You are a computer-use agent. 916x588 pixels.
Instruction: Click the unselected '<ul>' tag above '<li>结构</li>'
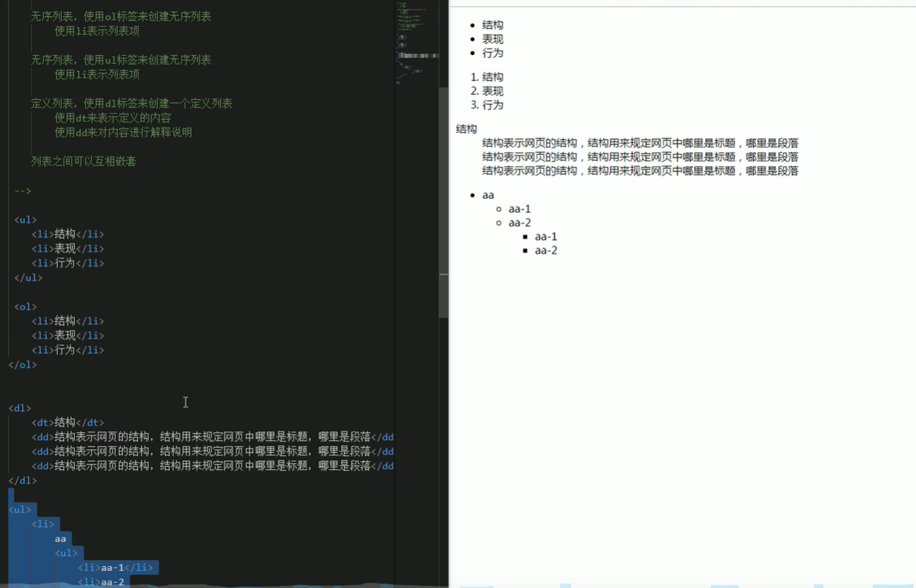point(25,219)
